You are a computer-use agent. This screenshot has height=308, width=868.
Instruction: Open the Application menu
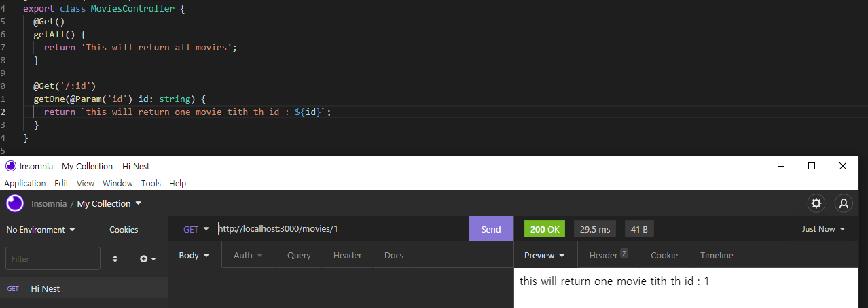(25, 184)
